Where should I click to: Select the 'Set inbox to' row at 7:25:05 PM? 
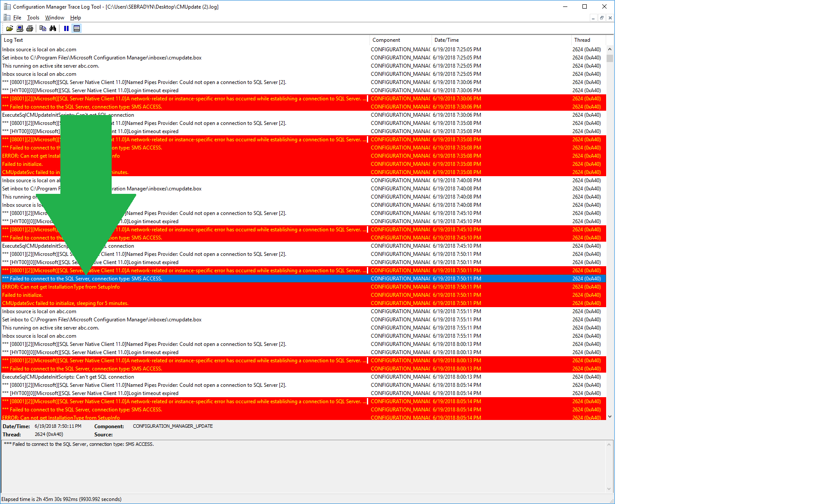(x=304, y=58)
